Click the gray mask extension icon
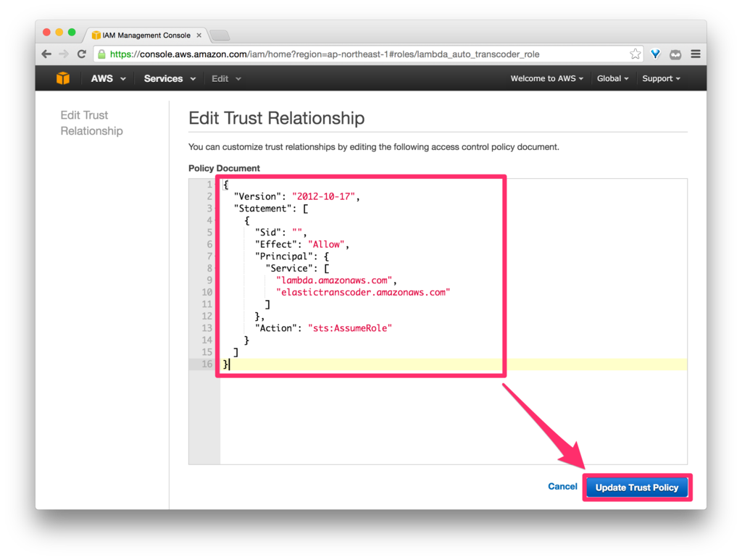Screen dimensions: 742x560 click(x=675, y=54)
